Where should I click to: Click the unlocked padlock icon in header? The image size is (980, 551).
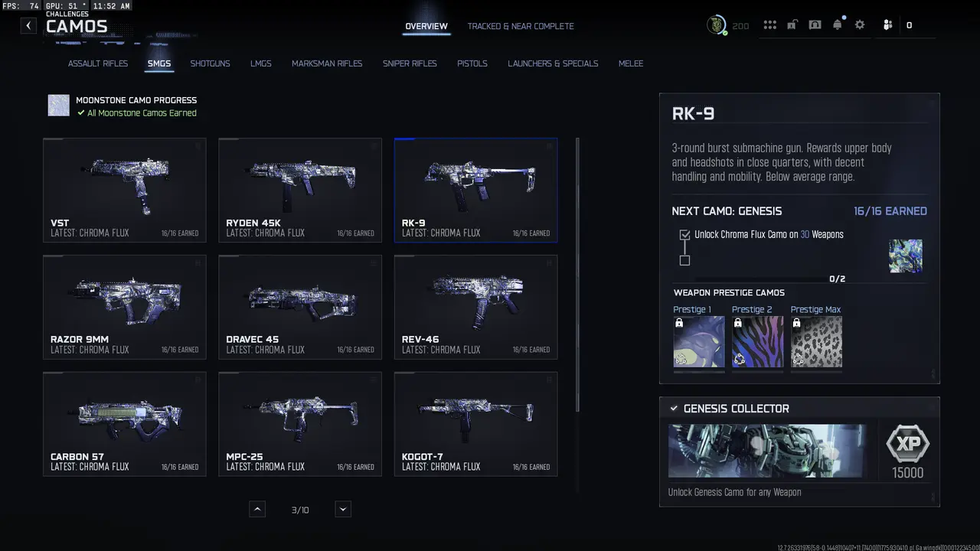792,25
